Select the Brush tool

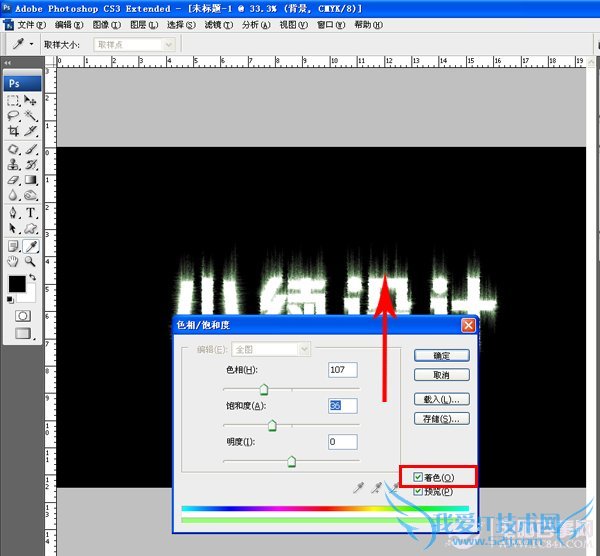(x=30, y=149)
